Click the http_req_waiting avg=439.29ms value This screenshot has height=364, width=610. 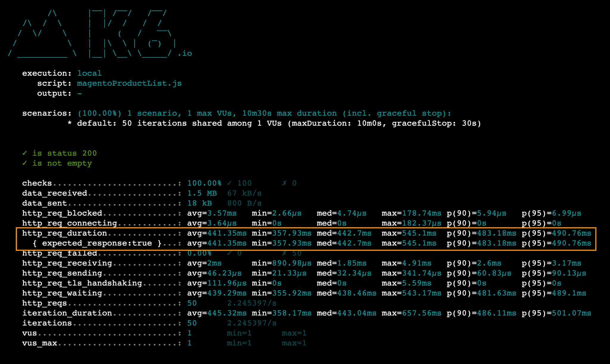point(217,293)
